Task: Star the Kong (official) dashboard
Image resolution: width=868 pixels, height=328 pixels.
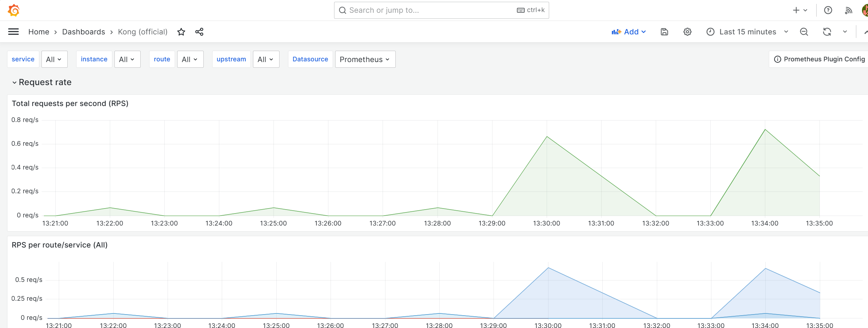Action: tap(181, 32)
